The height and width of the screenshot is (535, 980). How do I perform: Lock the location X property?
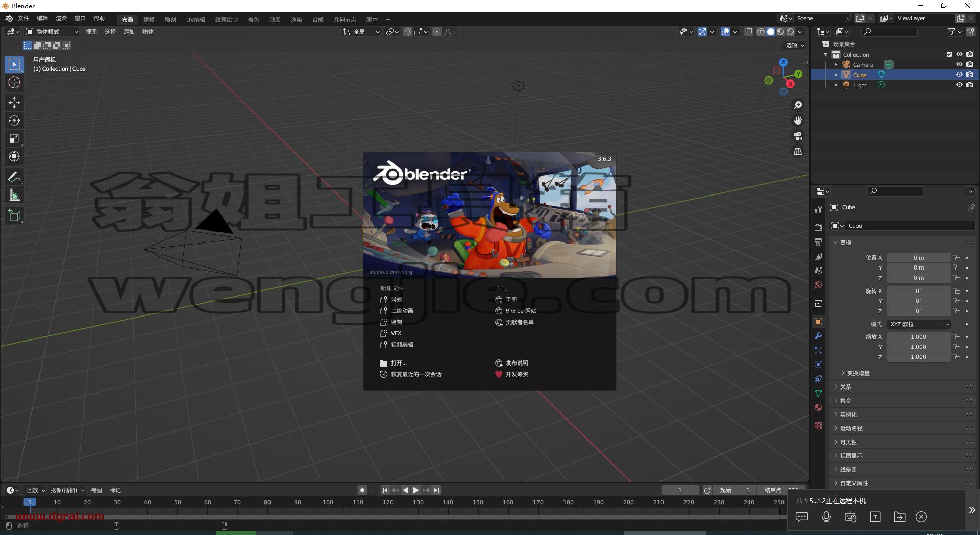tap(957, 258)
